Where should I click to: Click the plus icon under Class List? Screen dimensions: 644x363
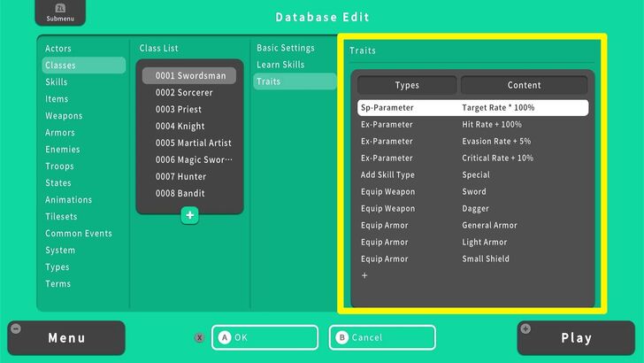click(189, 215)
